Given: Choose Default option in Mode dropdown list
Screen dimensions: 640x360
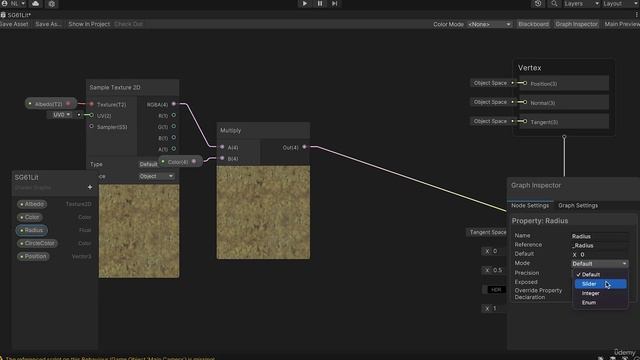Looking at the screenshot, I should (x=600, y=274).
